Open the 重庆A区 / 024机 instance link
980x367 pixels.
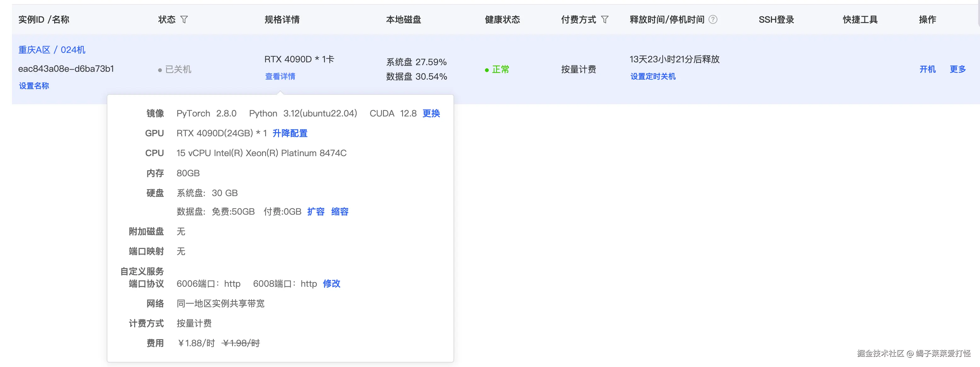point(52,50)
